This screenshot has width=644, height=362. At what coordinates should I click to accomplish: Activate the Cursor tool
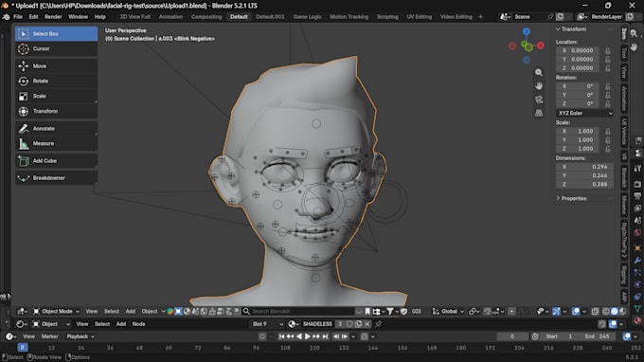pyautogui.click(x=56, y=49)
